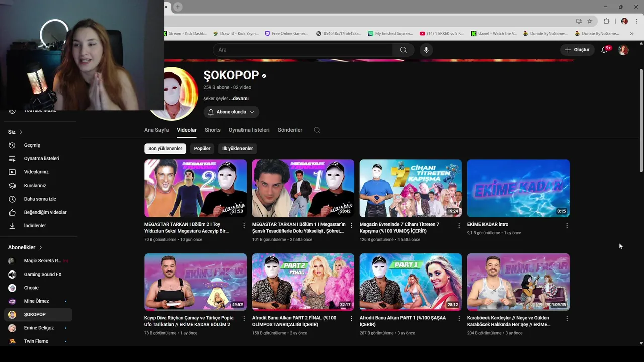Viewport: 644px width, 362px height.
Task: Open Gaming Sound FX subscription
Action: [x=38, y=274]
